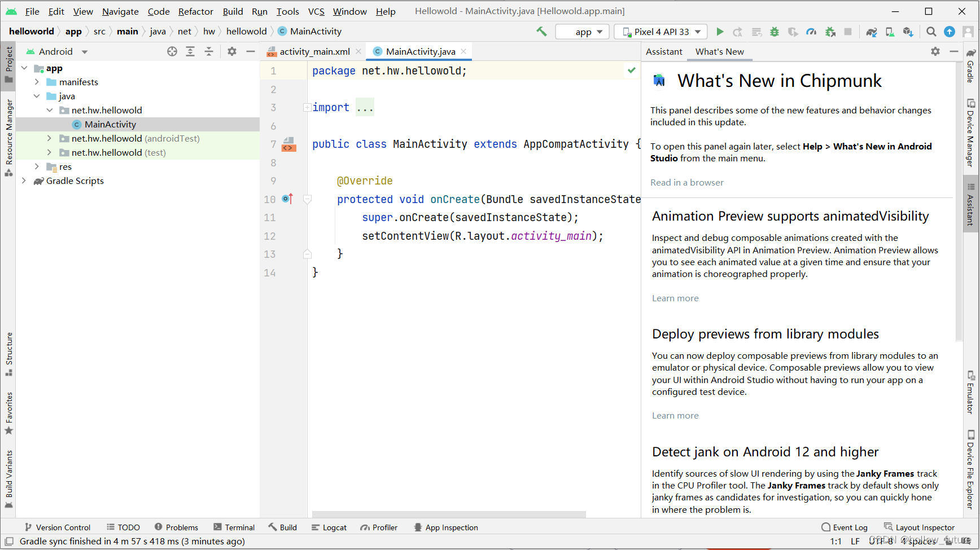
Task: Collapse the java folder
Action: point(37,96)
